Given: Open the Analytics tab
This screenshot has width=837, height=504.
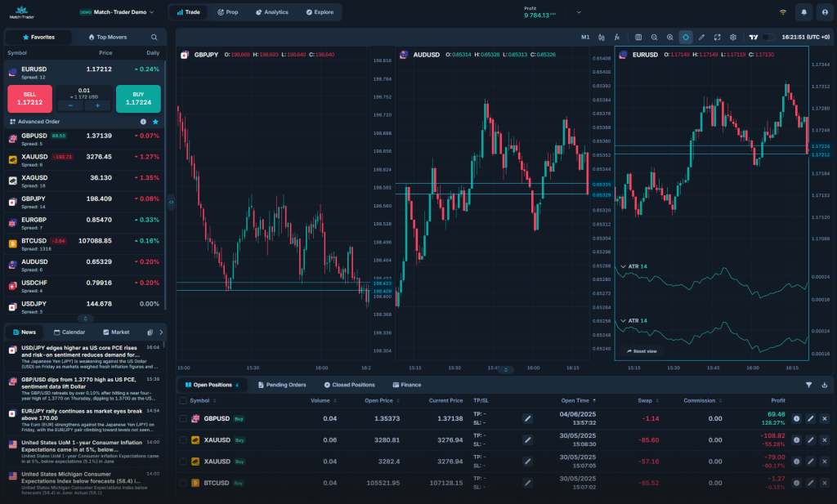Looking at the screenshot, I should coord(271,12).
